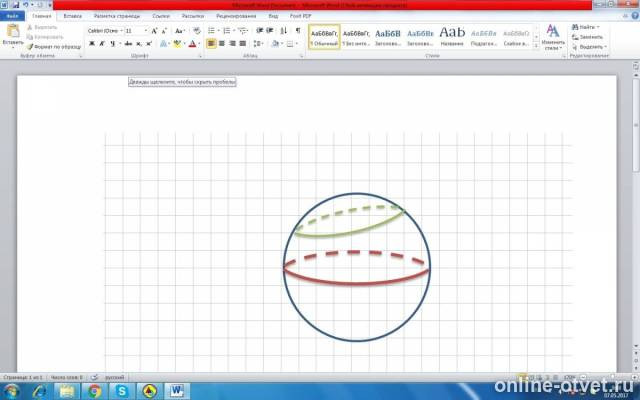
Task: Toggle bold Ж formatting
Action: pos(92,44)
